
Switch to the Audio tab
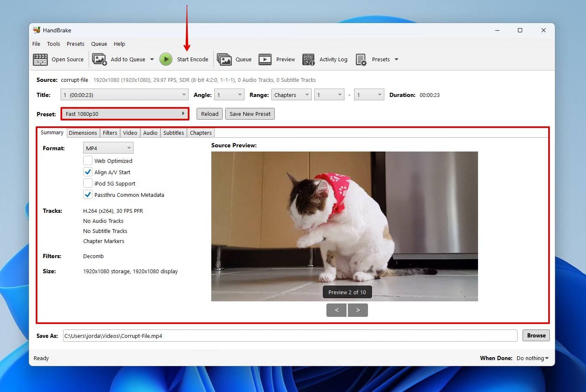tap(150, 133)
